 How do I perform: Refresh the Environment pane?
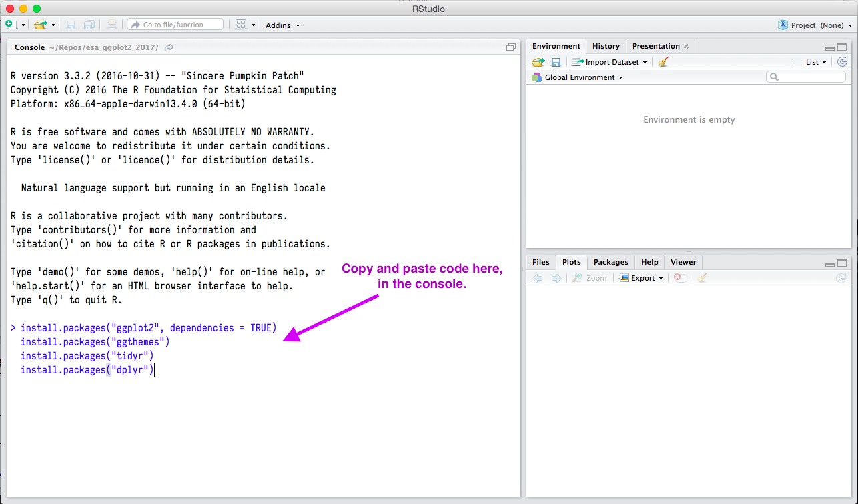pyautogui.click(x=843, y=62)
